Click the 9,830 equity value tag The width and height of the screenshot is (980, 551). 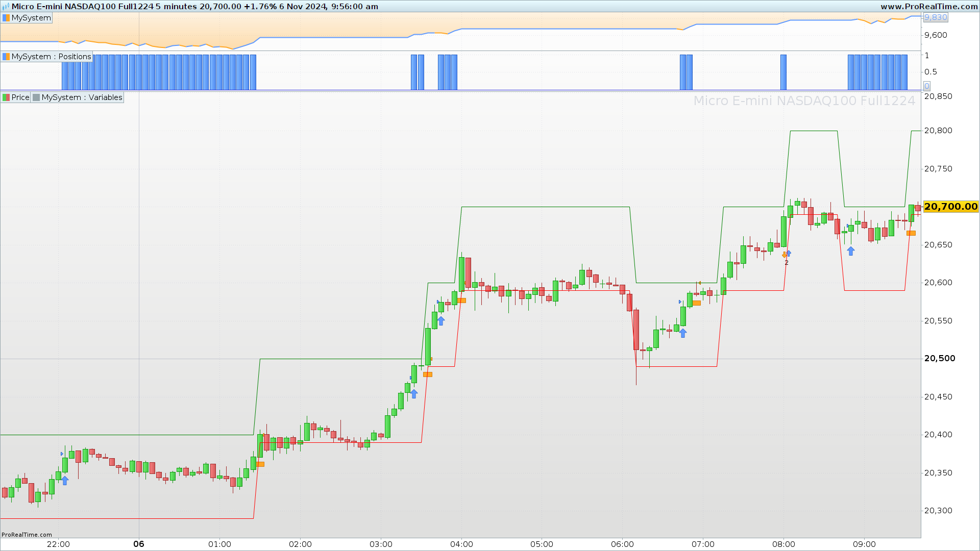(x=936, y=17)
